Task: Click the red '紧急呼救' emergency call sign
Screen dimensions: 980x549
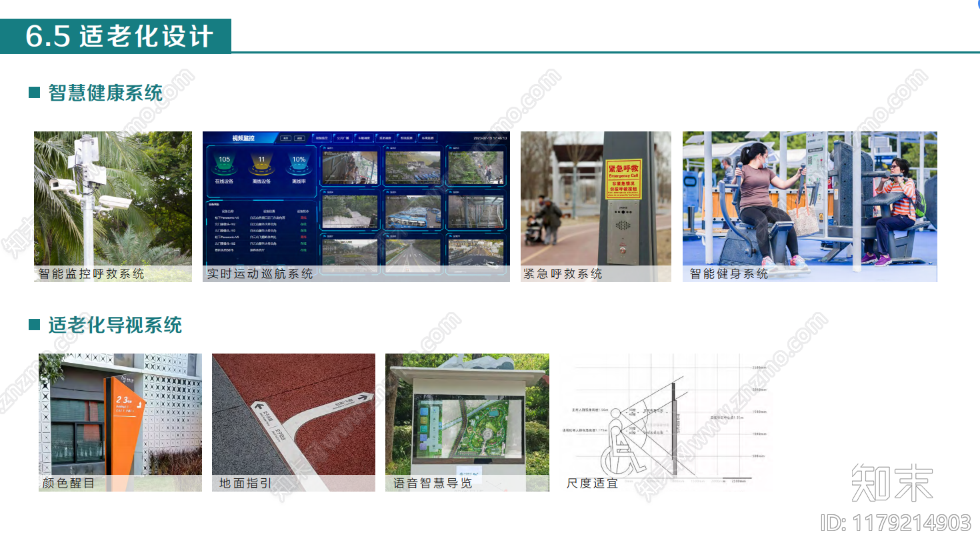Action: pyautogui.click(x=623, y=178)
